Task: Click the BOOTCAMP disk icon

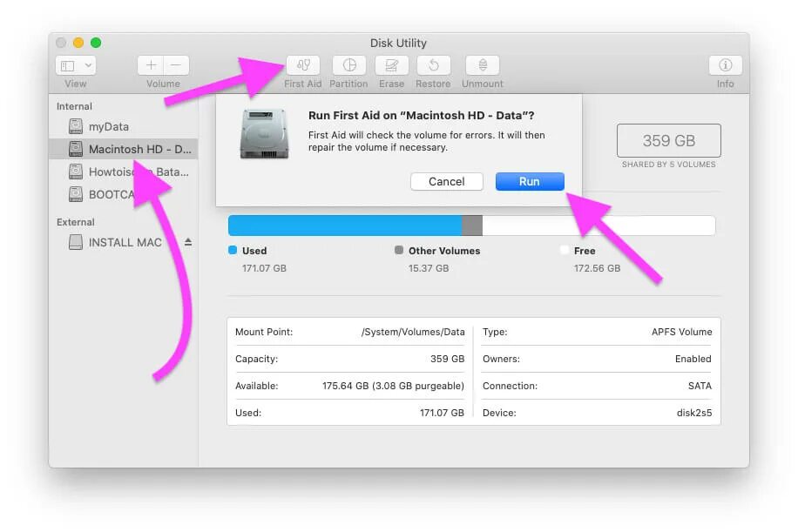Action: click(75, 194)
